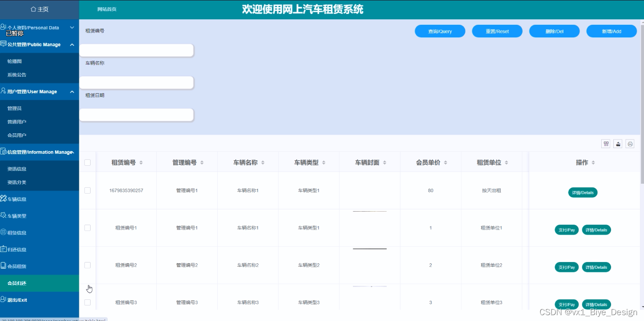This screenshot has width=644, height=321.
Task: Sort by the 会员单价 column arrows
Action: point(445,163)
